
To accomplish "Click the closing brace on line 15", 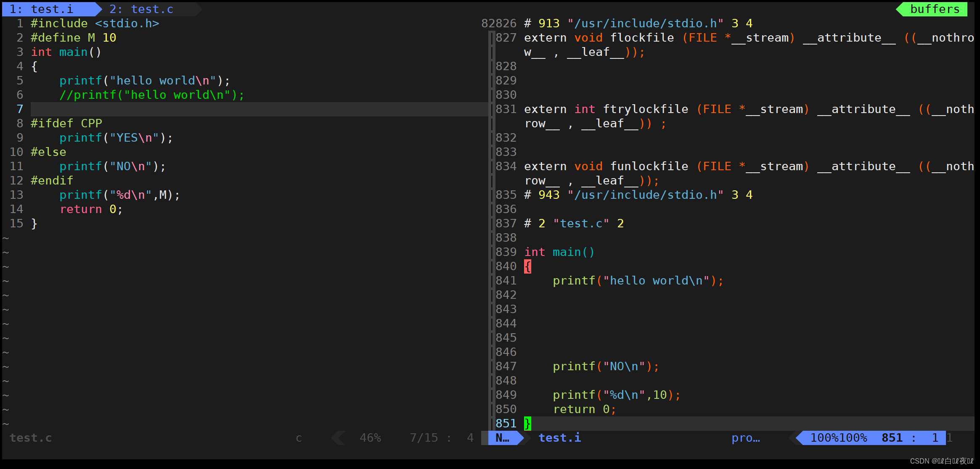I will tap(34, 224).
